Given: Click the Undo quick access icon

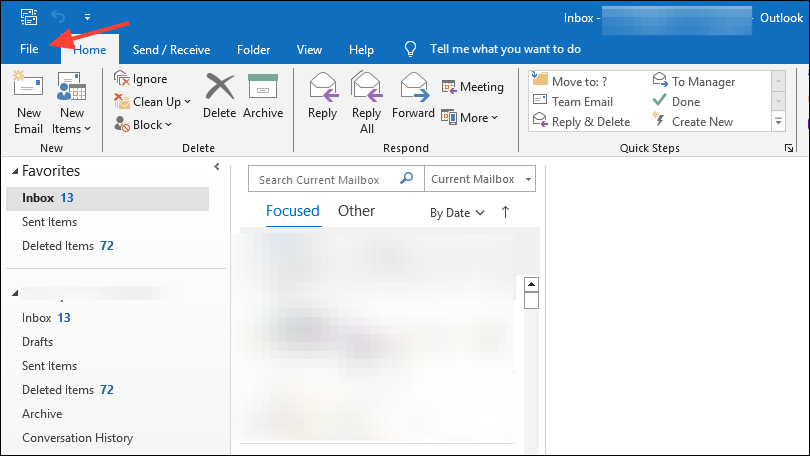Looking at the screenshot, I should 58,17.
